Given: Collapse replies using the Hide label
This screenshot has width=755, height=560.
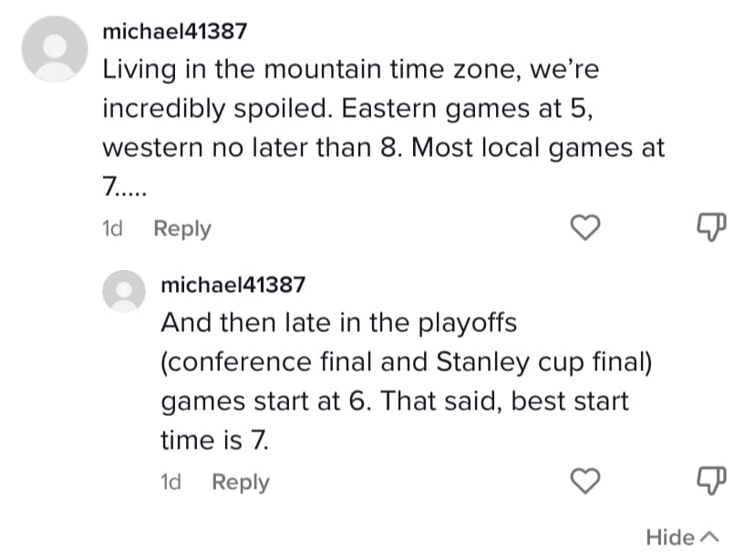Looking at the screenshot, I should pos(670,537).
